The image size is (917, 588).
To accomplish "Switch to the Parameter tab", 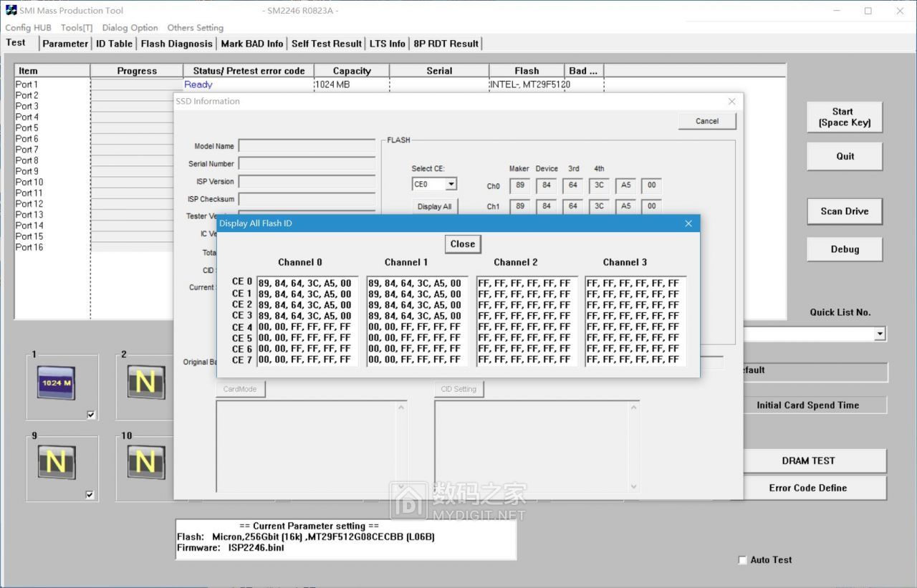I will tap(65, 44).
